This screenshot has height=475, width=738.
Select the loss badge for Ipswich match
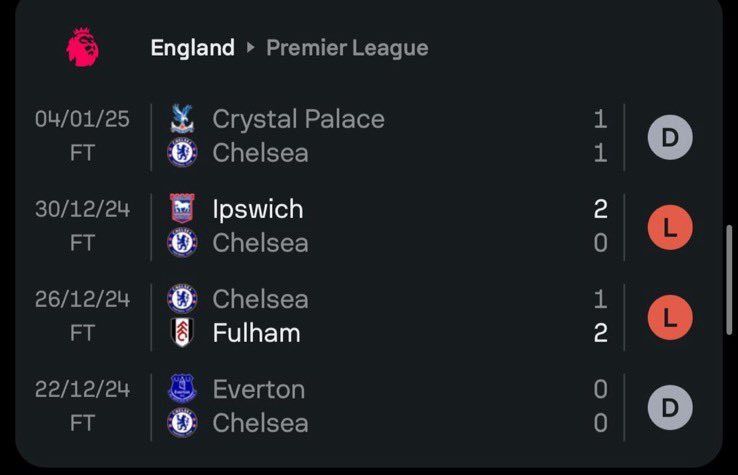point(670,227)
